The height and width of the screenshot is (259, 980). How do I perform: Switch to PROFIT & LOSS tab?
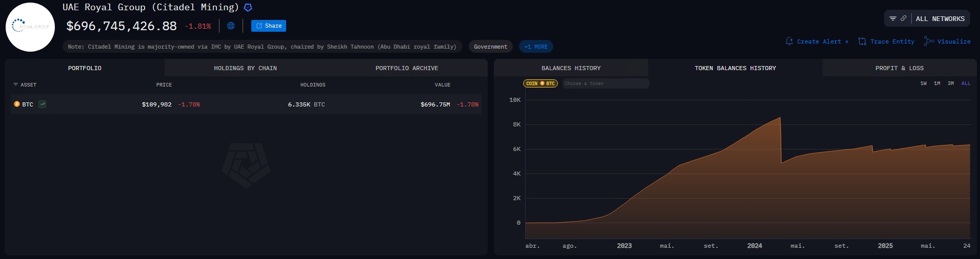(899, 68)
